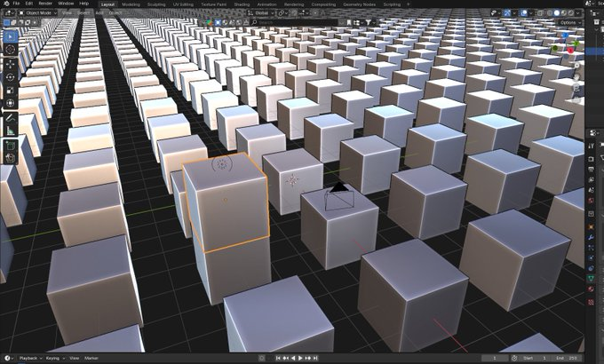Select the Annotate tool
The height and width of the screenshot is (364, 604).
[11, 117]
